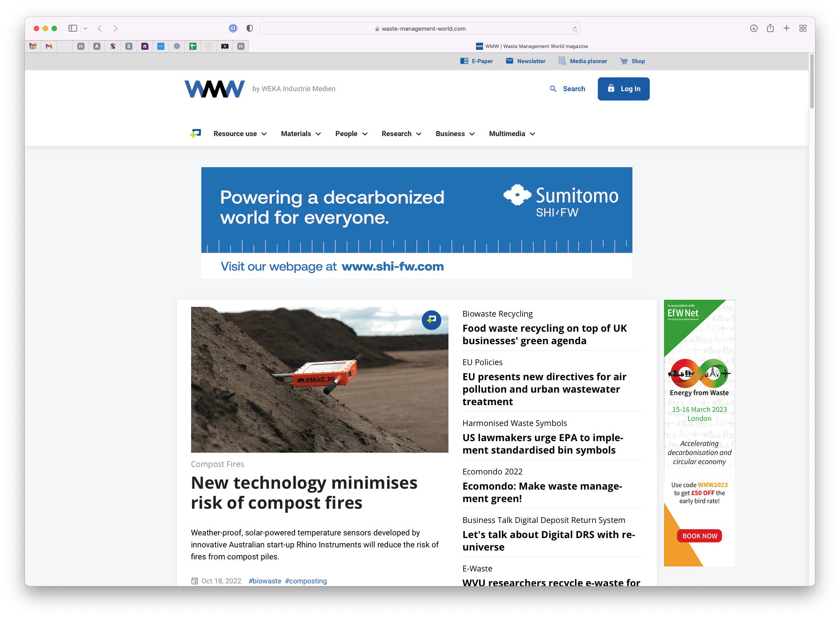Click the WMW plus home icon
Screen dimensions: 840x619
pyautogui.click(x=196, y=133)
